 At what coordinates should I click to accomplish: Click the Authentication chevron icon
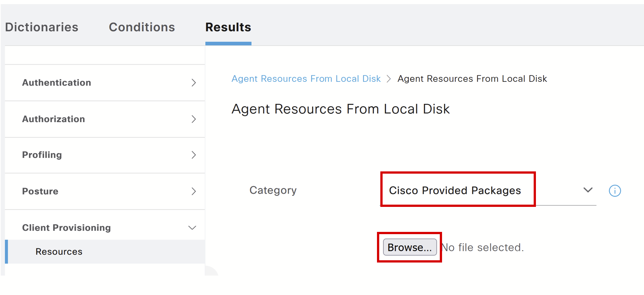click(194, 83)
